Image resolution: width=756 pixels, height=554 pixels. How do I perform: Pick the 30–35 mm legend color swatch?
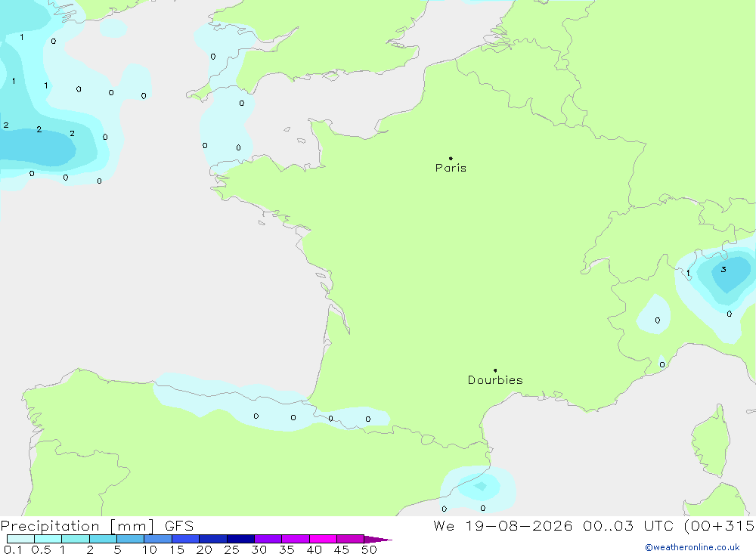coord(268,539)
